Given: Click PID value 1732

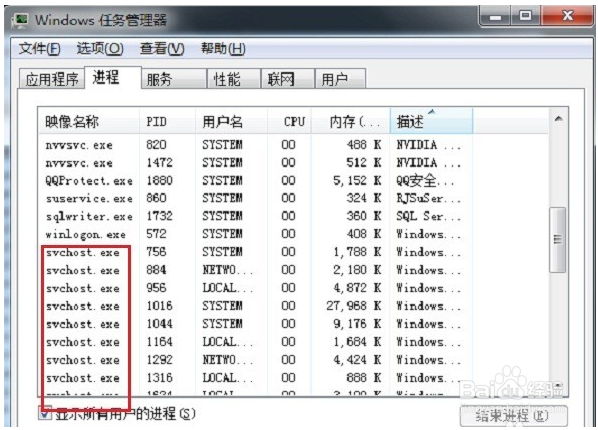Looking at the screenshot, I should point(159,216).
